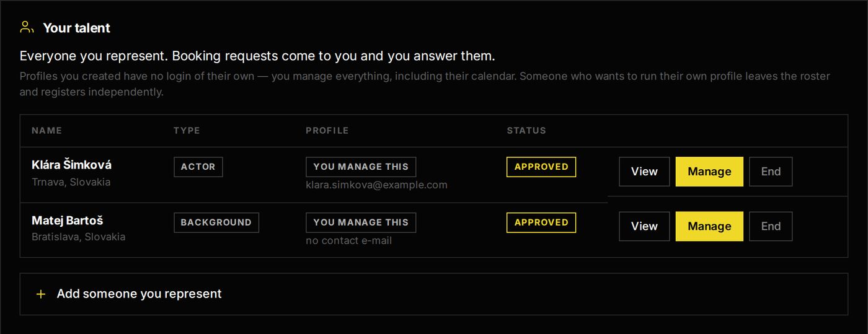Select Matej Bartoš's name
Screen dimensions: 868x334
point(68,221)
